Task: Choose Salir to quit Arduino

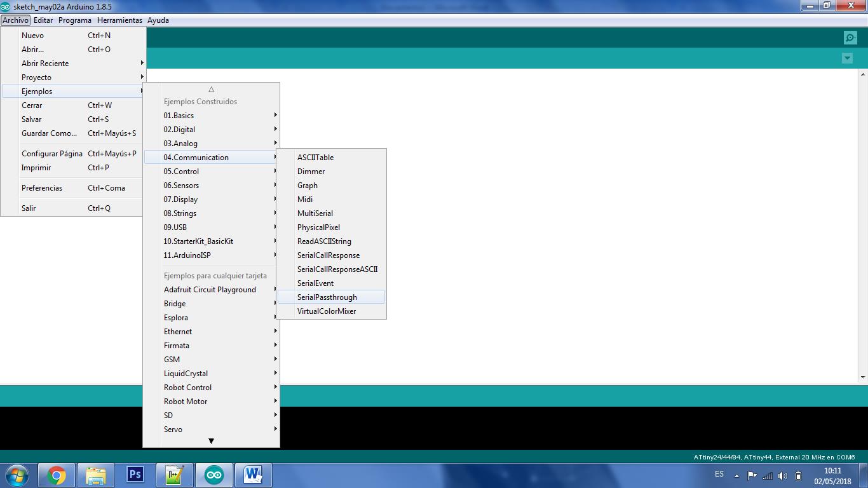Action: [x=73, y=208]
